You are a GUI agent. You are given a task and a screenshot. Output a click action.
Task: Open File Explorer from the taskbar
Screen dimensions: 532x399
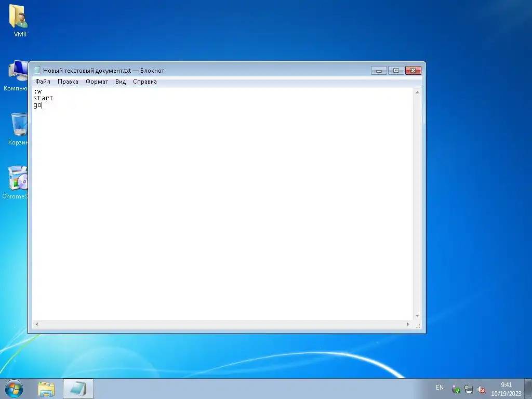click(46, 389)
